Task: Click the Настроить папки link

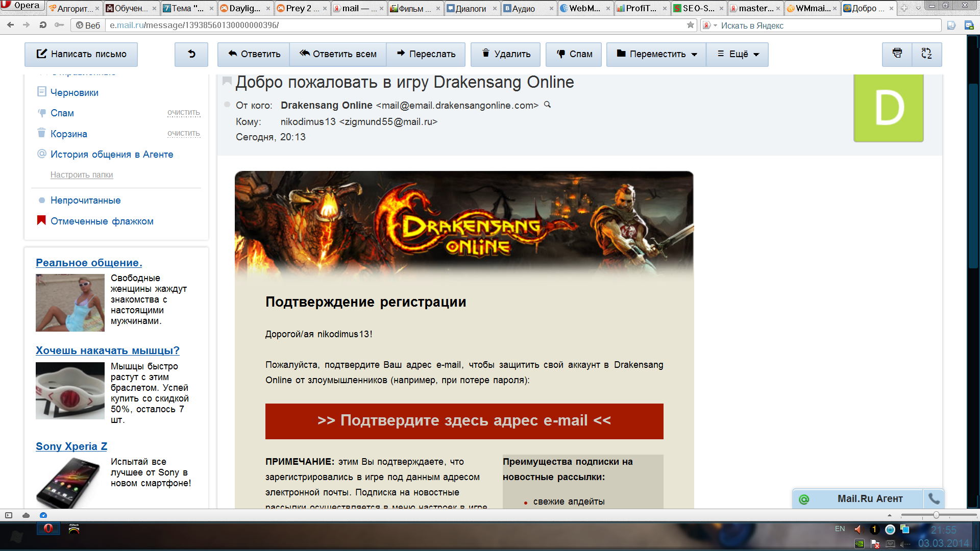Action: 82,174
